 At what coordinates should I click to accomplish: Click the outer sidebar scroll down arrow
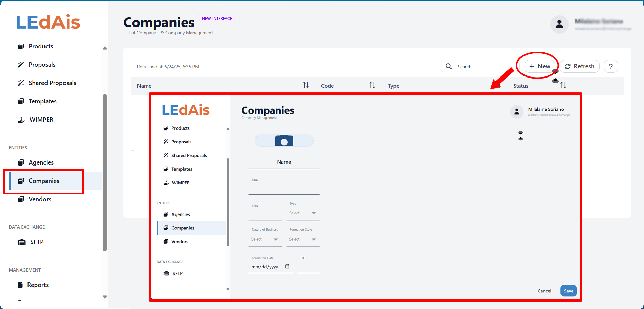[105, 297]
